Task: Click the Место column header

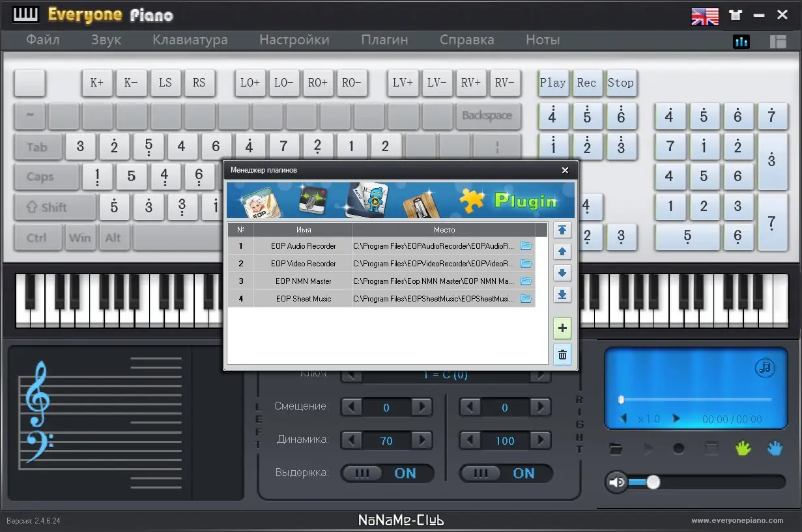Action: (444, 230)
